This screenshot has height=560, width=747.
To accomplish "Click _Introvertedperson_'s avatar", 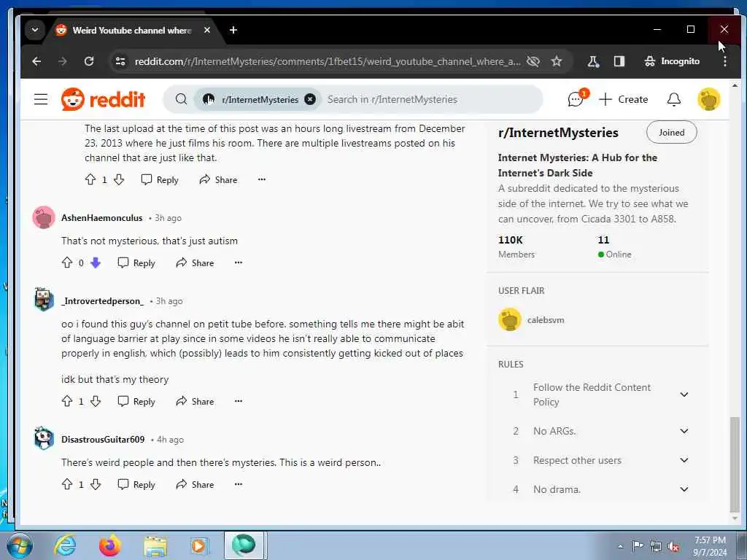I will (x=43, y=300).
